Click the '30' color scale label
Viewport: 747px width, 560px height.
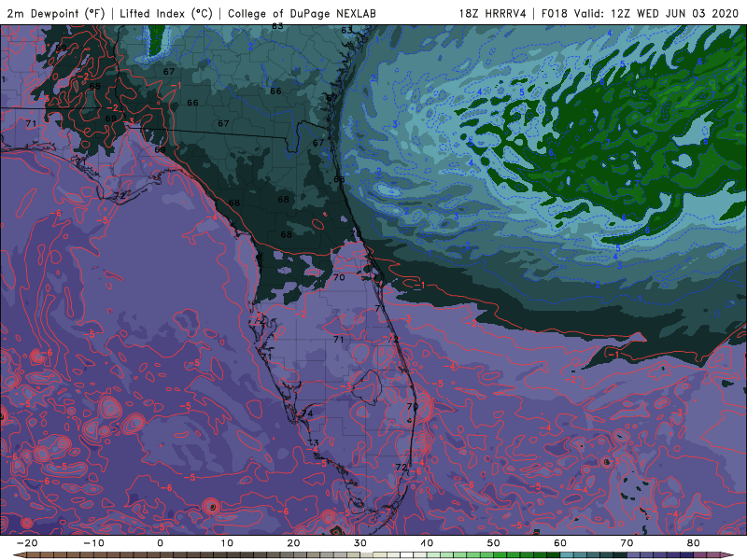click(x=360, y=543)
